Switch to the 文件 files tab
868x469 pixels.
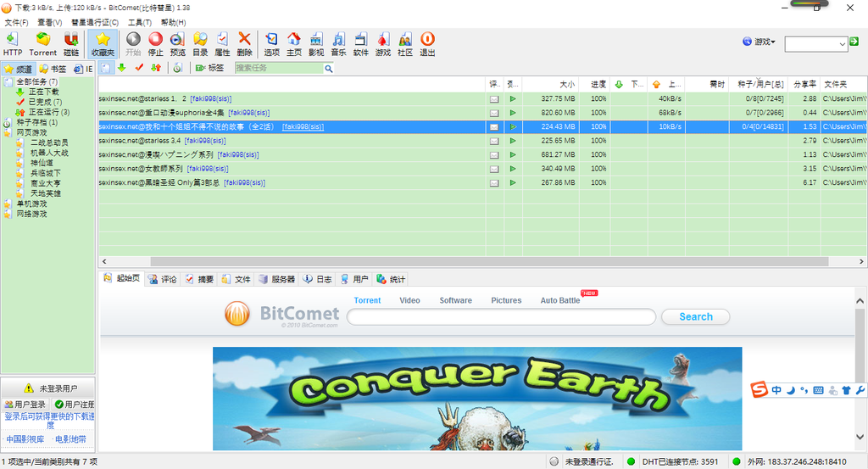236,279
